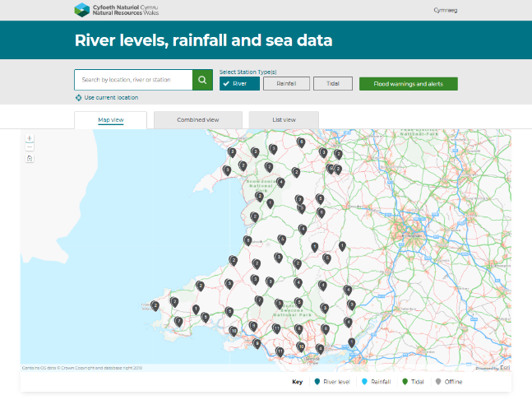Click the Offline key entry
The image size is (532, 400).
click(449, 382)
